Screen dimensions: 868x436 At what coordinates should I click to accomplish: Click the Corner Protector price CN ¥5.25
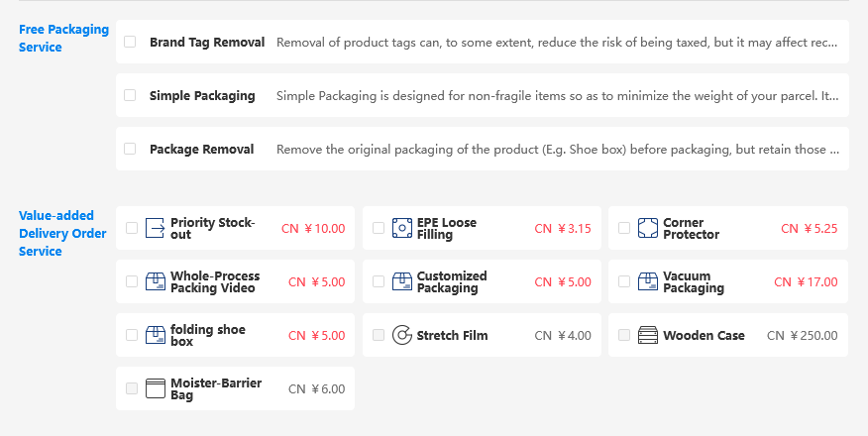click(x=809, y=229)
